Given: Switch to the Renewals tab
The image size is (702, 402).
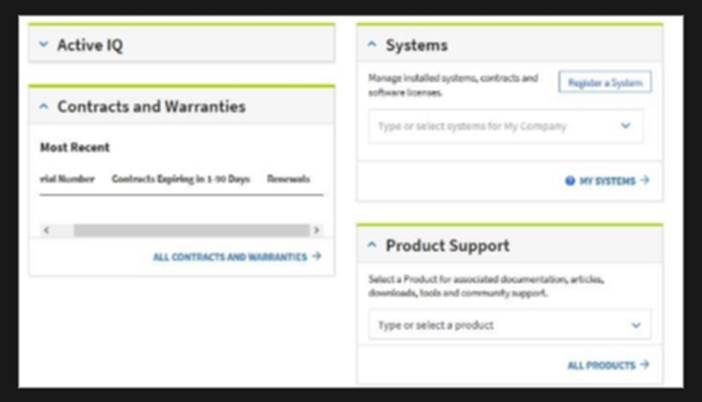Looking at the screenshot, I should (x=288, y=179).
